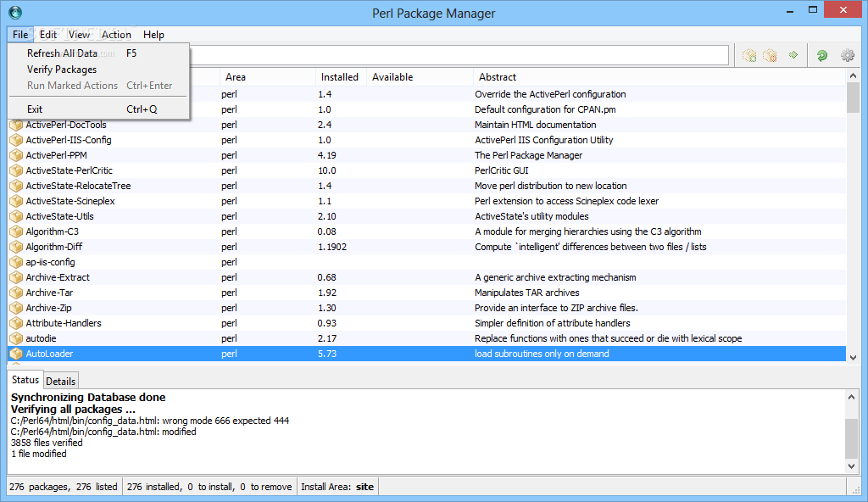
Task: Select the ActivePerl-IIS-Config package row
Action: (x=427, y=140)
